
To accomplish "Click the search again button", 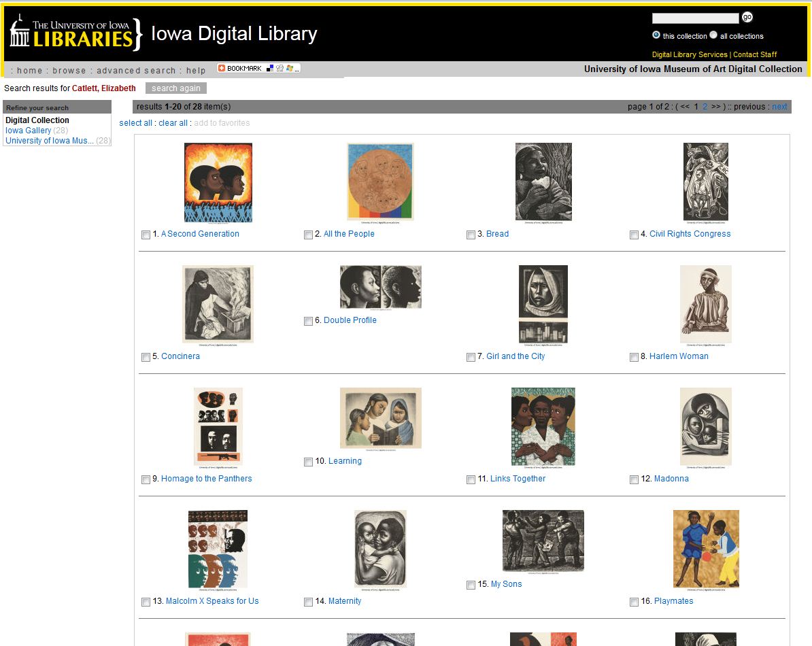I will pyautogui.click(x=175, y=88).
